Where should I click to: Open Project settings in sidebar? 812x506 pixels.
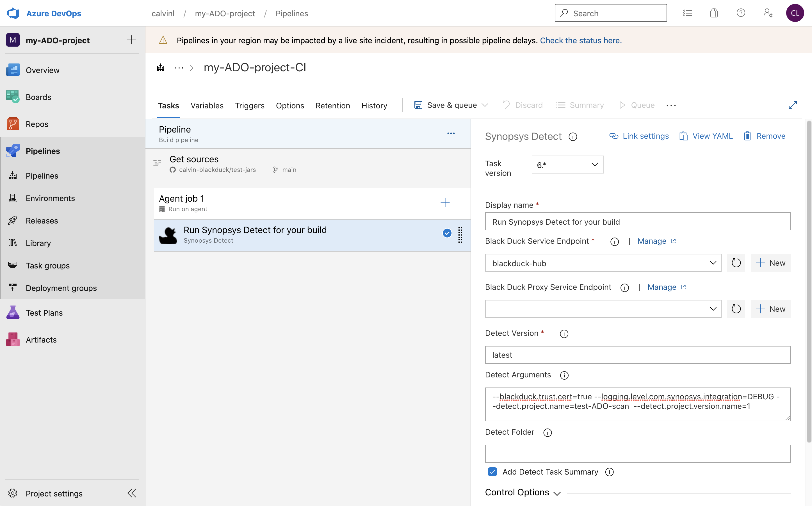click(x=54, y=493)
